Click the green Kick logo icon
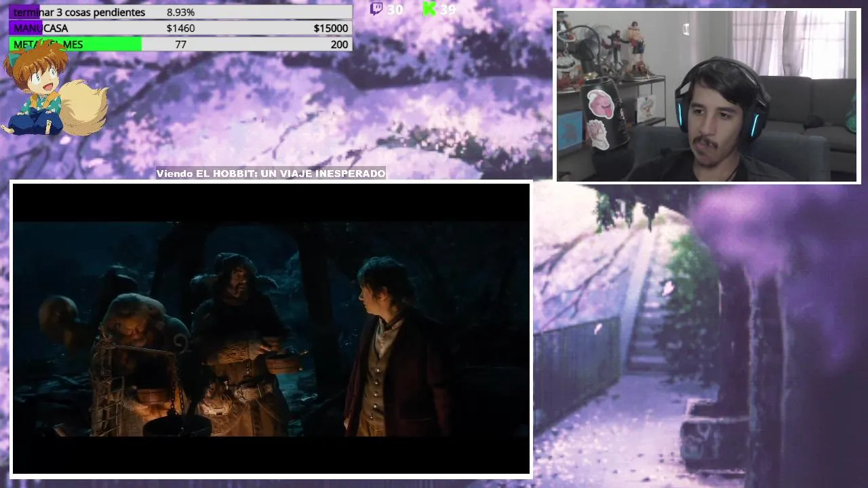Viewport: 868px width, 488px height. tap(429, 8)
